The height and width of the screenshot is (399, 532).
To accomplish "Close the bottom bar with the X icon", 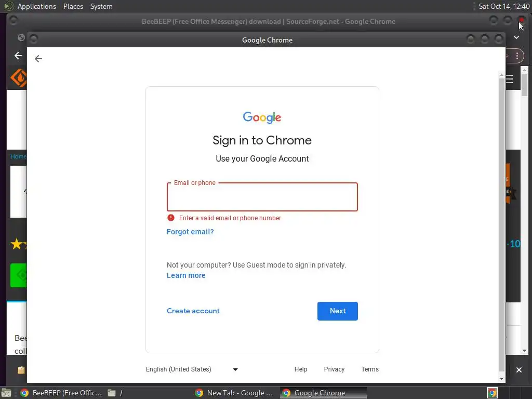I will click(519, 370).
